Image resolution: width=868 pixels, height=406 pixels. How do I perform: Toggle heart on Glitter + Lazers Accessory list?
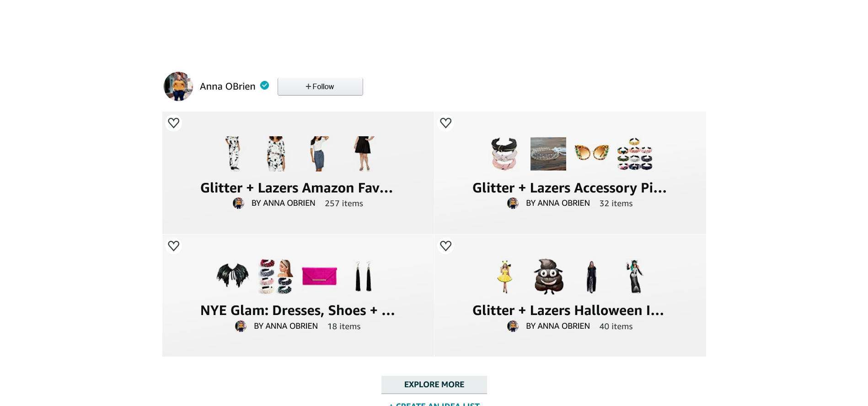[445, 123]
